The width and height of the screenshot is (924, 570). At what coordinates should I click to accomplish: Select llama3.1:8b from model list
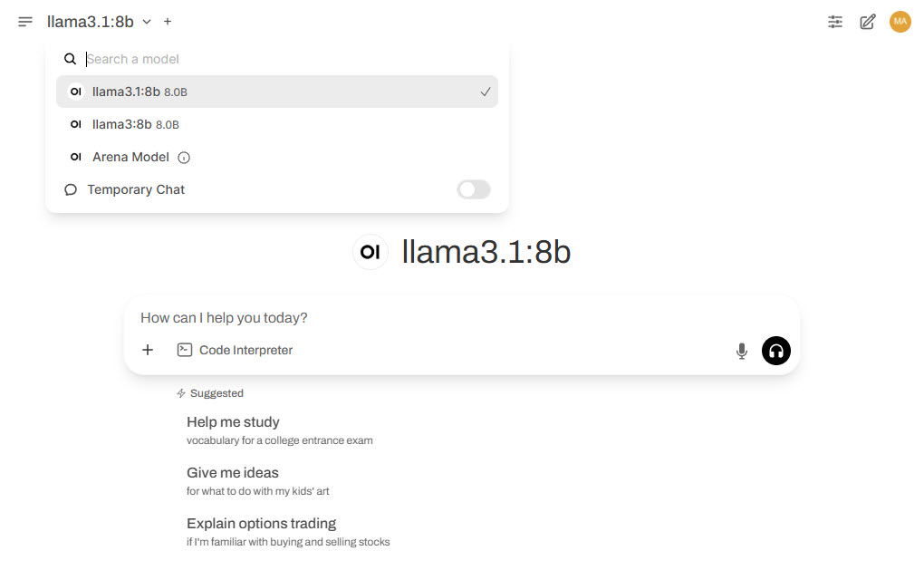[x=277, y=92]
